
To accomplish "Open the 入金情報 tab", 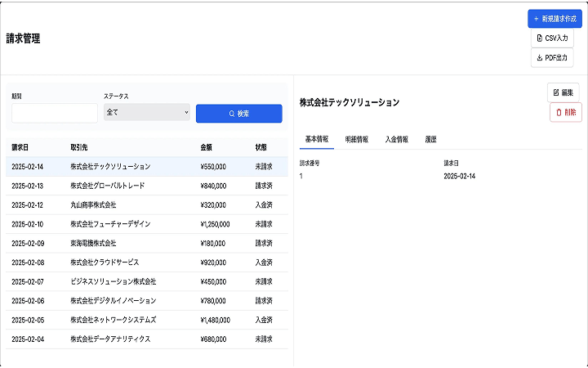I will tap(396, 140).
